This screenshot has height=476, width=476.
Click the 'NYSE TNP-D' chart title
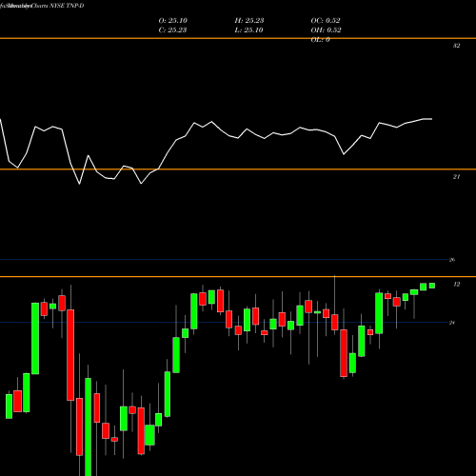click(x=66, y=6)
